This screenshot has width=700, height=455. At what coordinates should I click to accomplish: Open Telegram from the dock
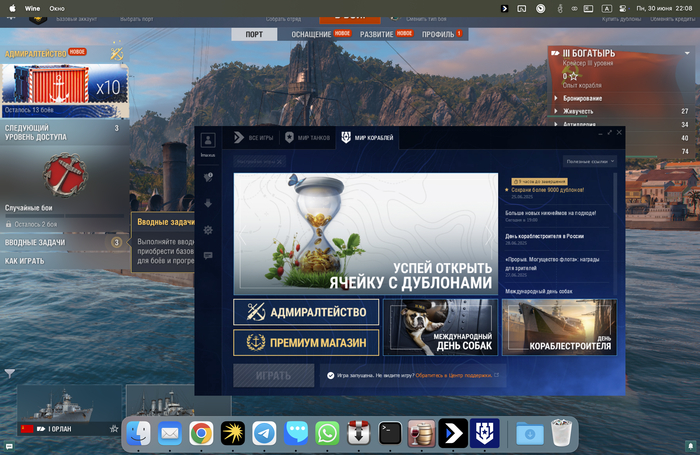(x=264, y=433)
